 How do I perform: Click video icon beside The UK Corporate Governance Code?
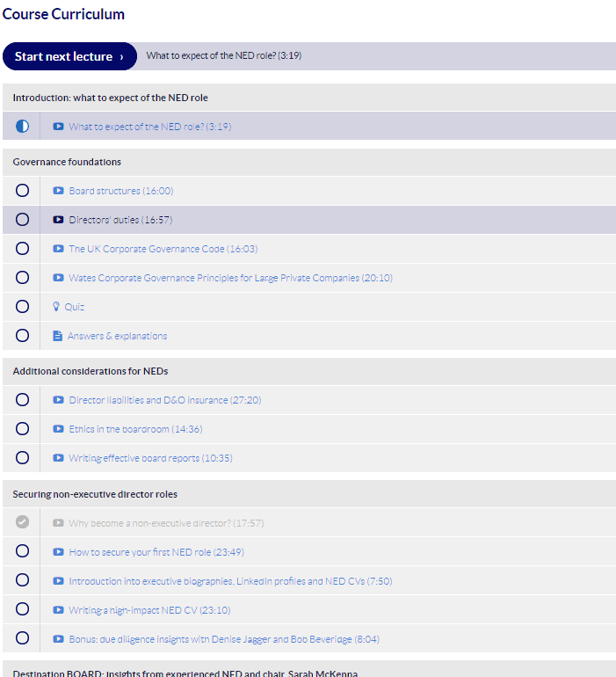coord(58,248)
